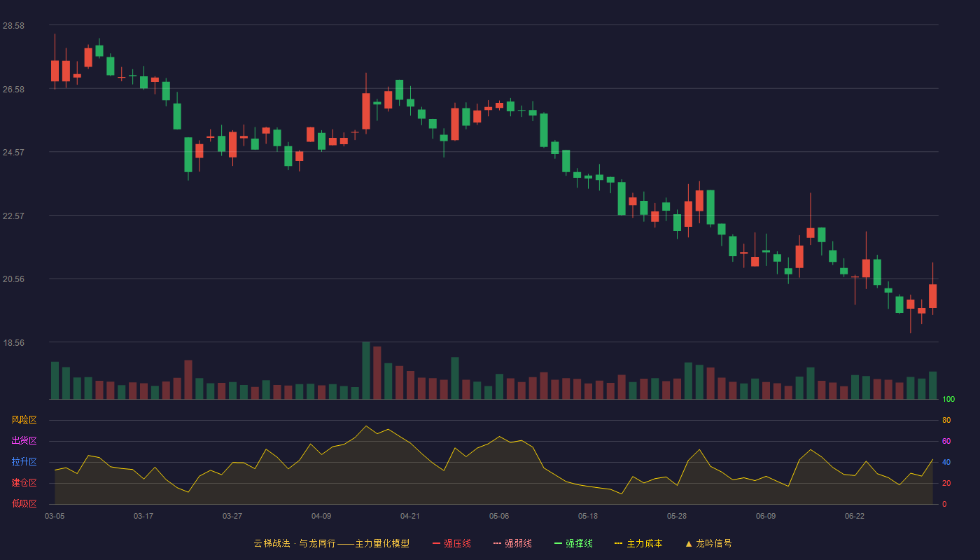Toggle the 强弱线 legend series
The image size is (980, 560).
pyautogui.click(x=512, y=543)
